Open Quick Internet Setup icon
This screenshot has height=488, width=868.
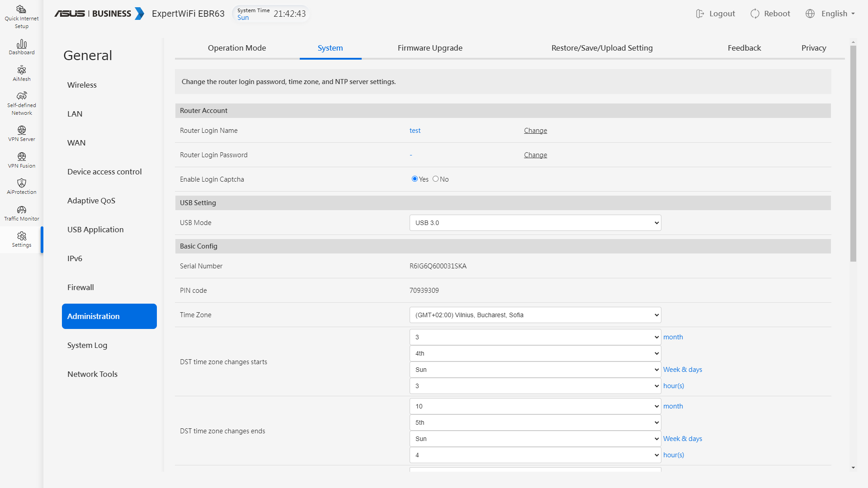click(21, 9)
